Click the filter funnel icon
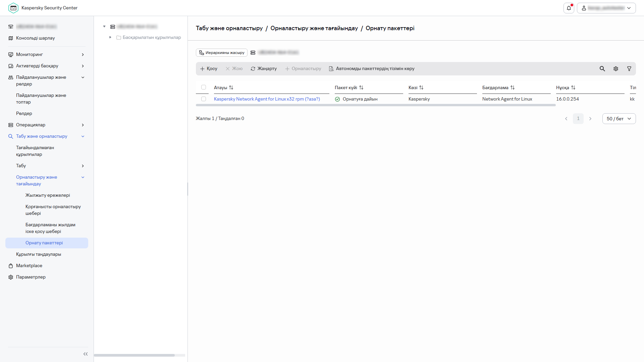The width and height of the screenshot is (644, 362). [629, 69]
